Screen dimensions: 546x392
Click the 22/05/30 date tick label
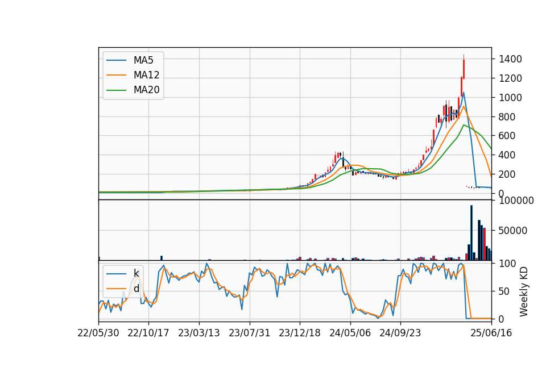coord(98,333)
